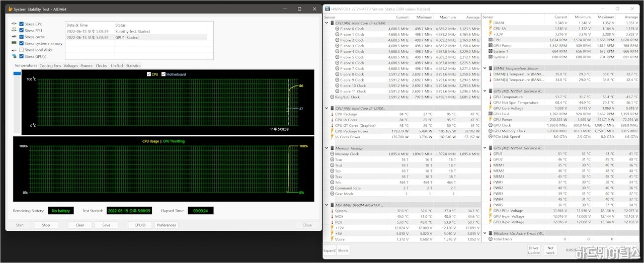
Task: Toggle Stress system memory checkbox
Action: click(x=21, y=44)
